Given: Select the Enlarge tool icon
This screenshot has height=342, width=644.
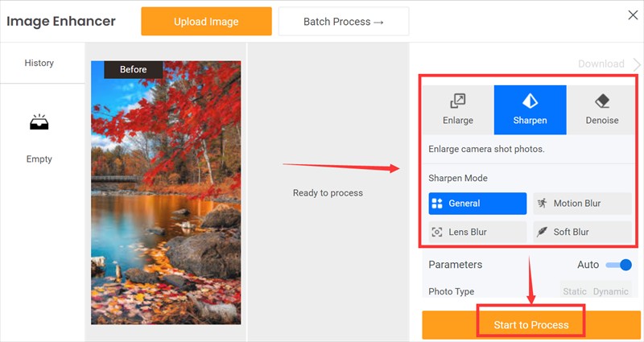Looking at the screenshot, I should (457, 101).
